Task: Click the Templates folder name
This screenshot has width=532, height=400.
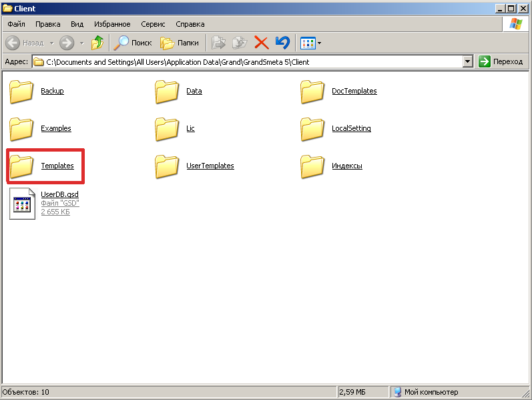Action: [57, 166]
